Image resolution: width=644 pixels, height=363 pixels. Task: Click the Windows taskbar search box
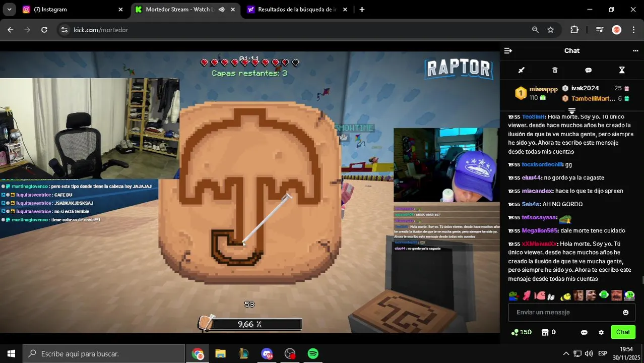coord(104,354)
